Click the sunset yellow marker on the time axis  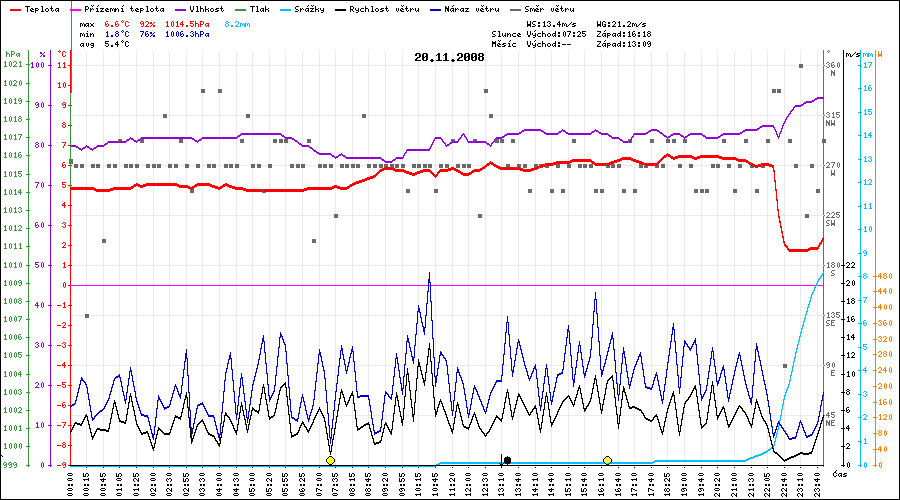pyautogui.click(x=607, y=460)
